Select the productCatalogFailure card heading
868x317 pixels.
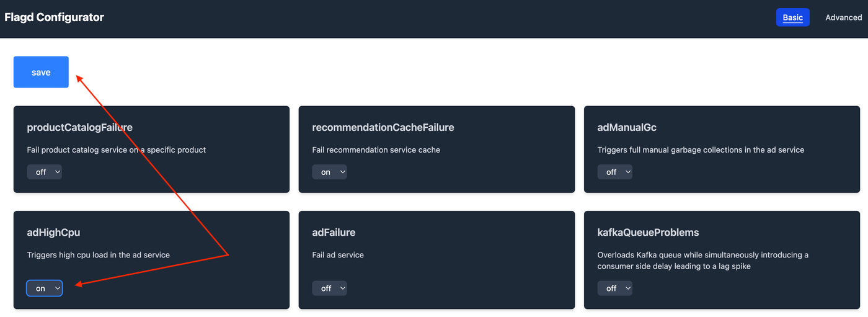[x=79, y=127]
